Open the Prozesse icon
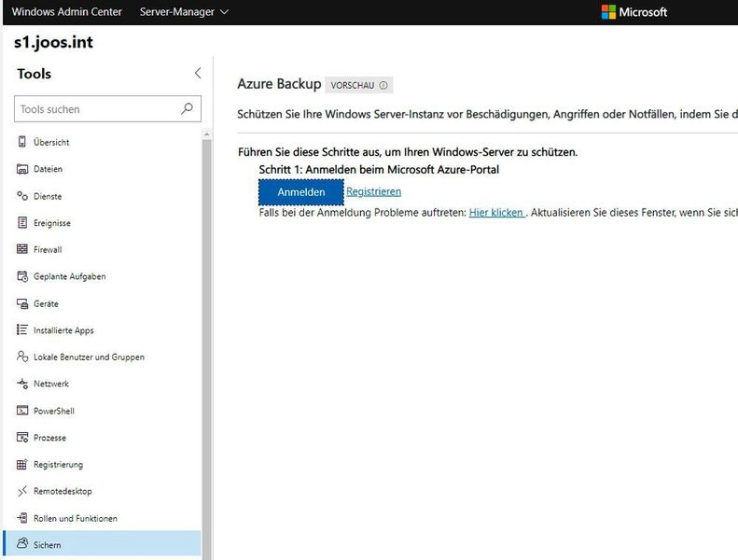Image resolution: width=738 pixels, height=560 pixels. (22, 437)
